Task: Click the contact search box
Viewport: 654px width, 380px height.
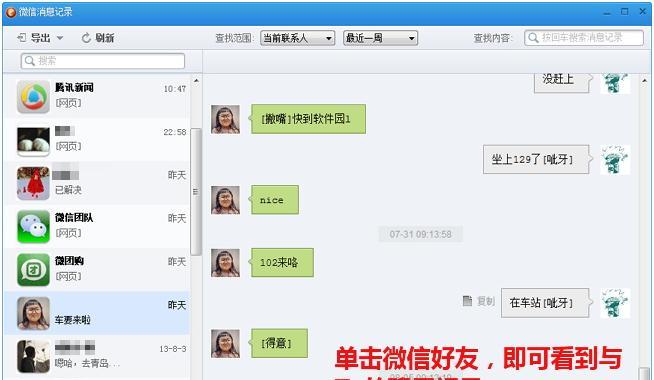Action: coord(103,61)
